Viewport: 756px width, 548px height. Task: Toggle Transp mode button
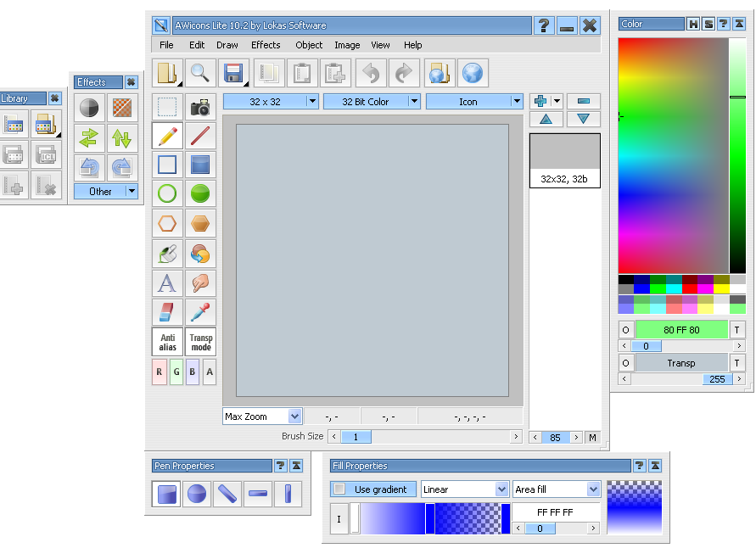[200, 342]
